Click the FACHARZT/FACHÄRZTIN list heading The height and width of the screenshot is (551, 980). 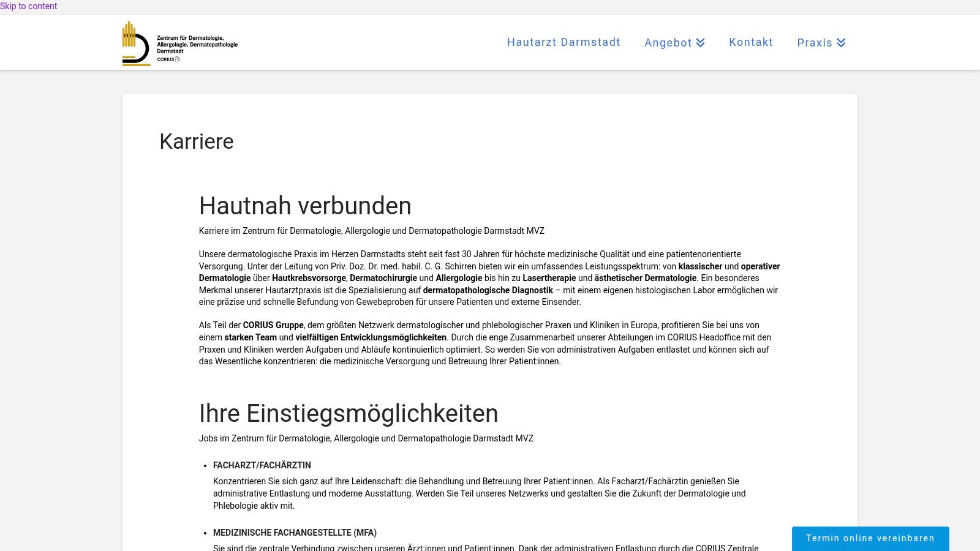pos(262,465)
